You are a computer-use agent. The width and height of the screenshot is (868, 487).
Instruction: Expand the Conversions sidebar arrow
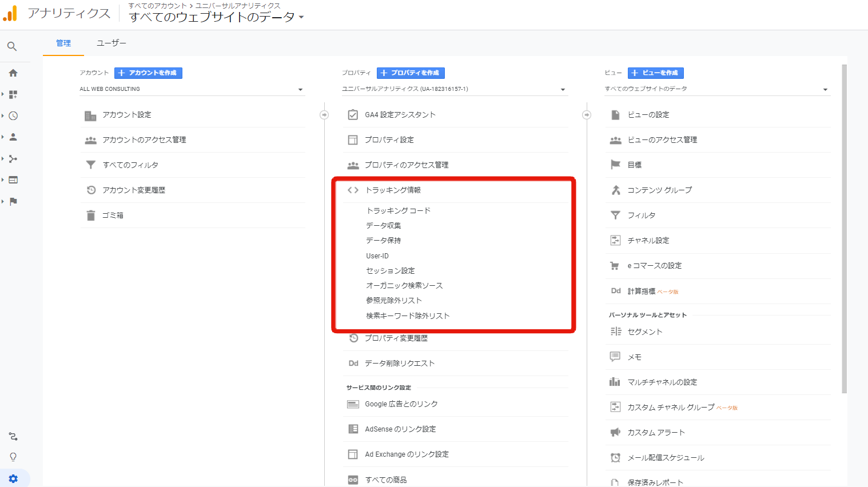[x=3, y=201]
